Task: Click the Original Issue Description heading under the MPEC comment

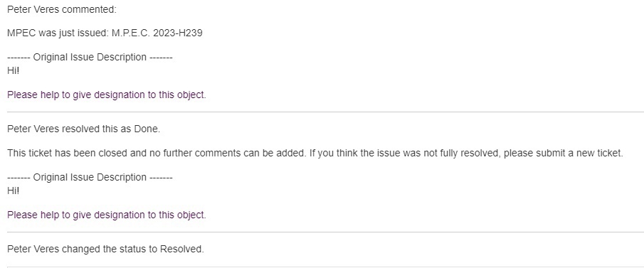Action: coord(90,57)
